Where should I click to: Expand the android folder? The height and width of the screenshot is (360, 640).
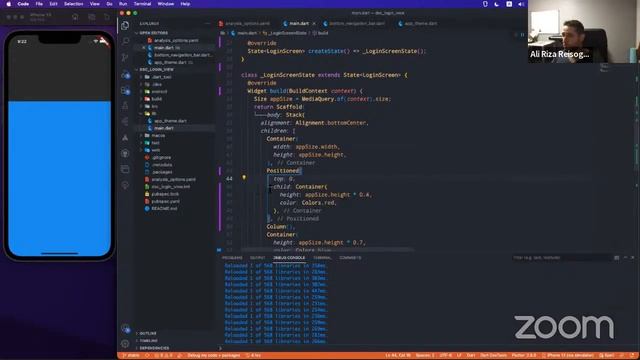(159, 91)
